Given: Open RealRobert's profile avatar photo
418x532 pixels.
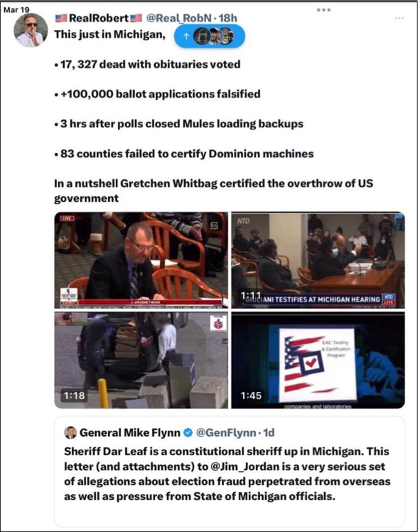Looking at the screenshot, I should click(x=31, y=30).
